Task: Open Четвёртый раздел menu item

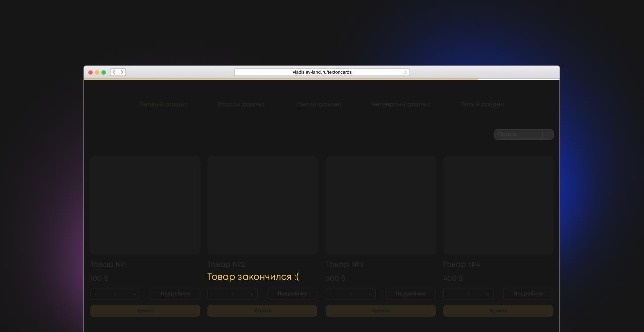Action: click(400, 104)
